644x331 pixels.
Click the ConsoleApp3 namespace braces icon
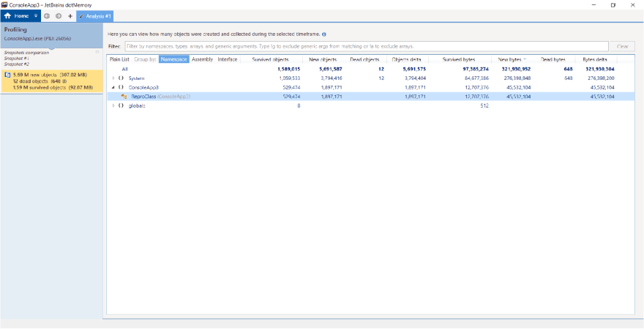point(121,87)
